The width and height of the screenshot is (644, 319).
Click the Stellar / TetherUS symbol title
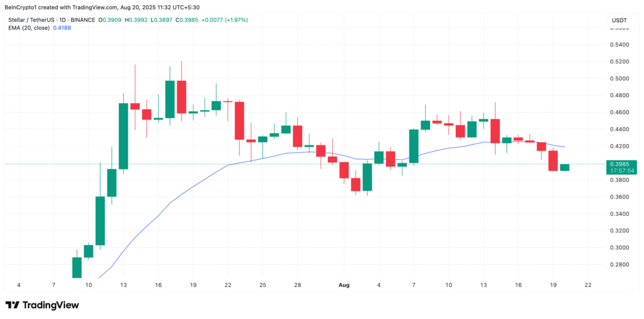point(32,20)
